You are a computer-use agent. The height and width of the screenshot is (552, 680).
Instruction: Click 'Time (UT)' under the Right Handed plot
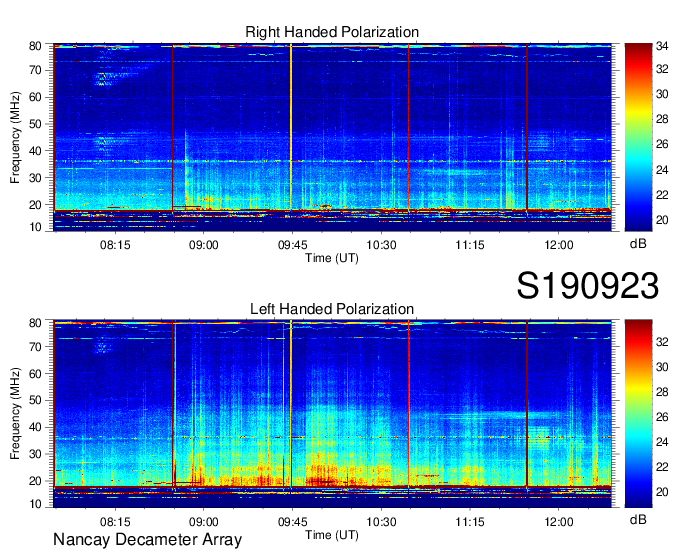tap(332, 258)
